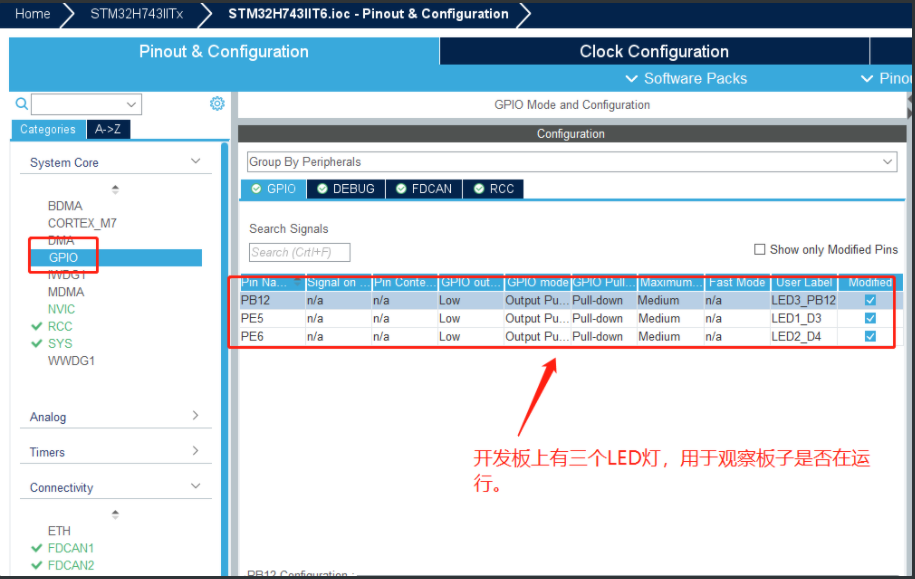
Task: Open the peripheral search combo box dropdown
Action: 131,104
